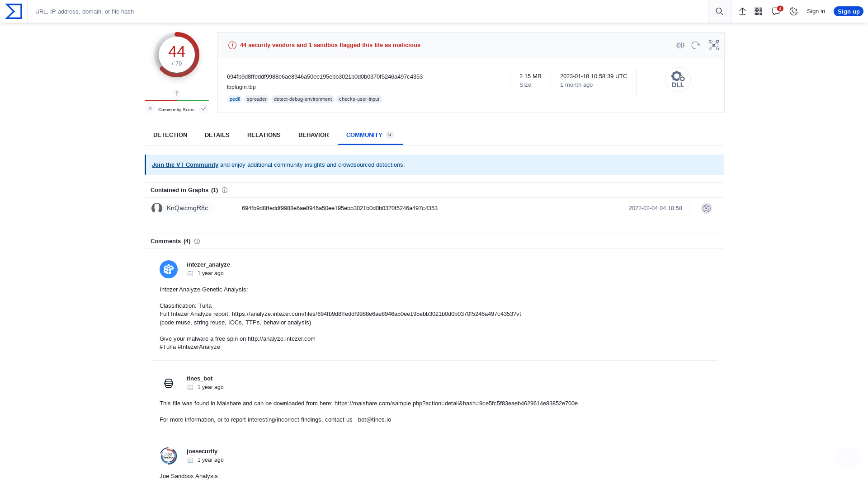Toggle dark mode moon icon
This screenshot has width=868, height=488.
(x=793, y=11)
